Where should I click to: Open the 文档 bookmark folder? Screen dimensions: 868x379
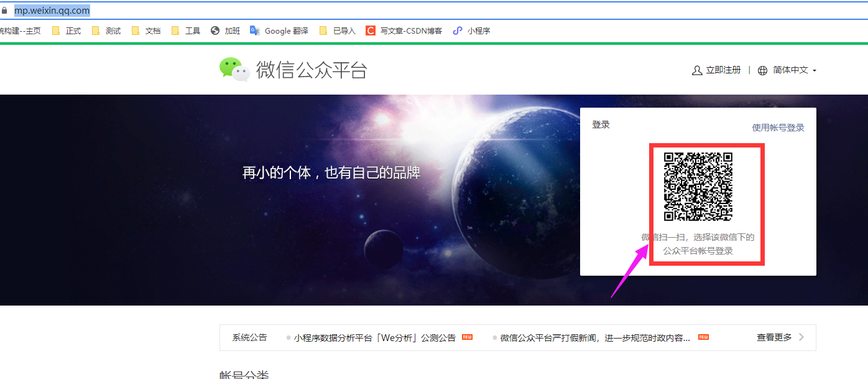click(x=146, y=30)
